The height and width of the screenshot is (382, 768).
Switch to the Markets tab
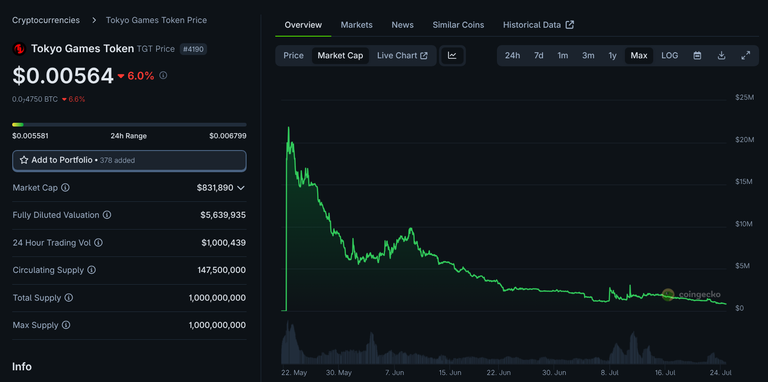(357, 24)
